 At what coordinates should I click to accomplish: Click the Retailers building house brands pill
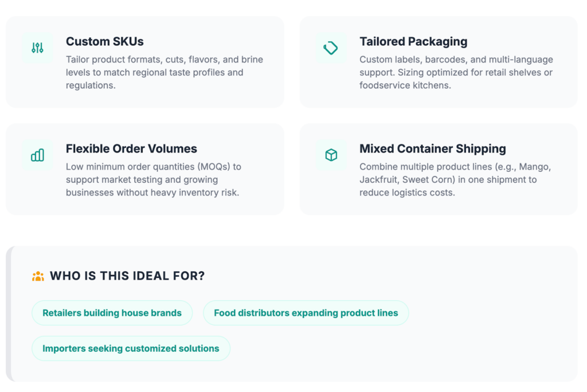point(112,313)
